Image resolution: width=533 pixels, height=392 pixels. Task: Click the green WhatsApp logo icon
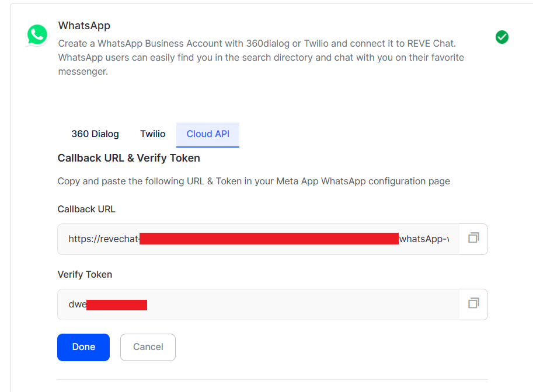37,34
